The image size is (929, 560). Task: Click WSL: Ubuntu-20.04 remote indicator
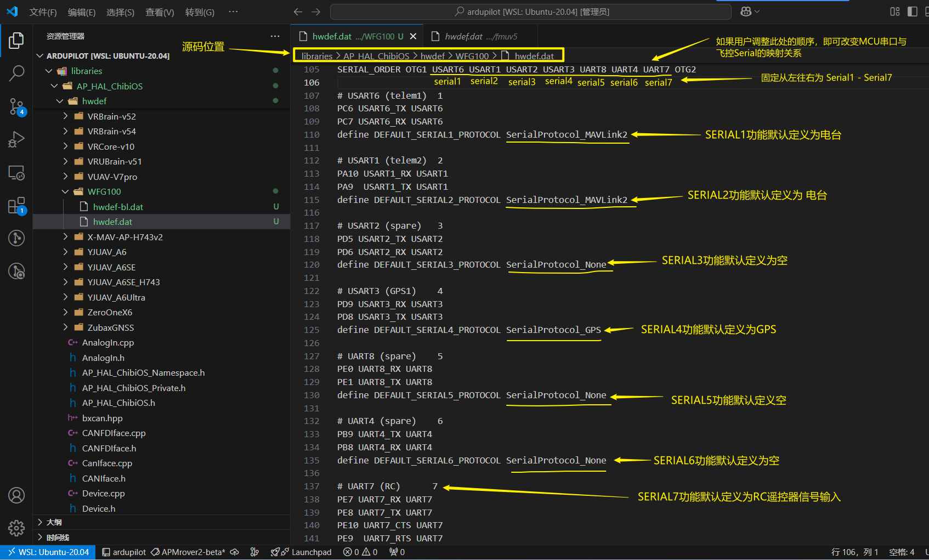pyautogui.click(x=48, y=552)
